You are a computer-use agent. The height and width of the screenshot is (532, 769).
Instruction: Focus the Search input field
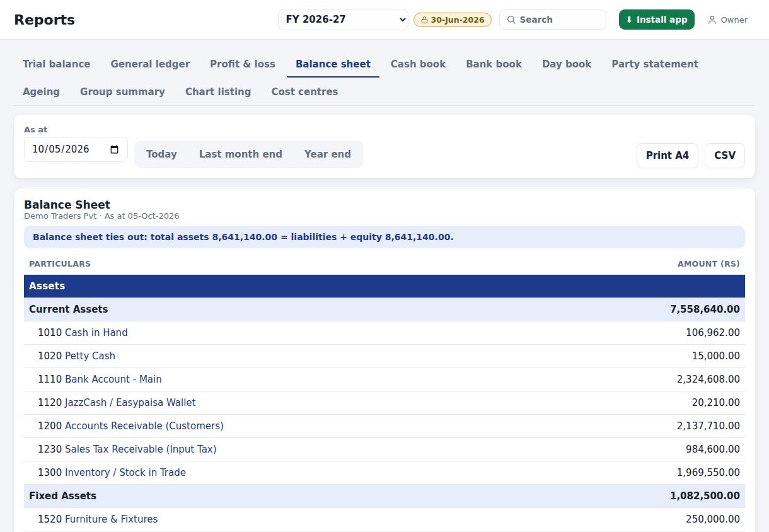coord(553,20)
